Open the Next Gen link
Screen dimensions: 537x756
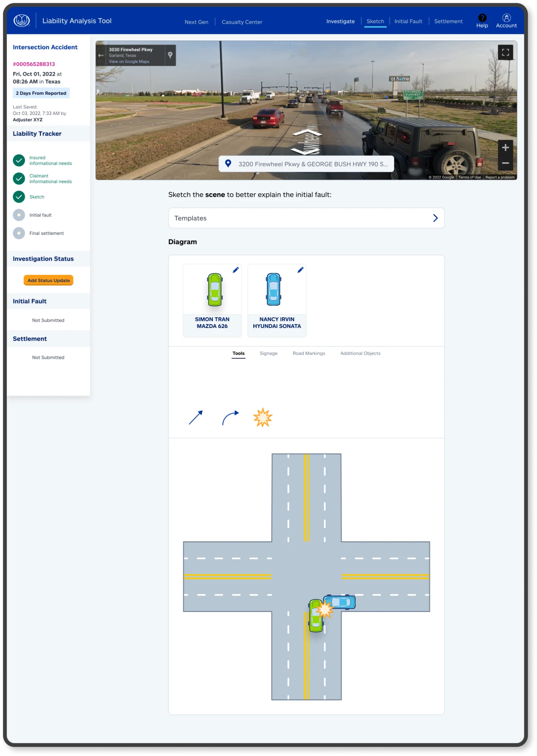(196, 22)
